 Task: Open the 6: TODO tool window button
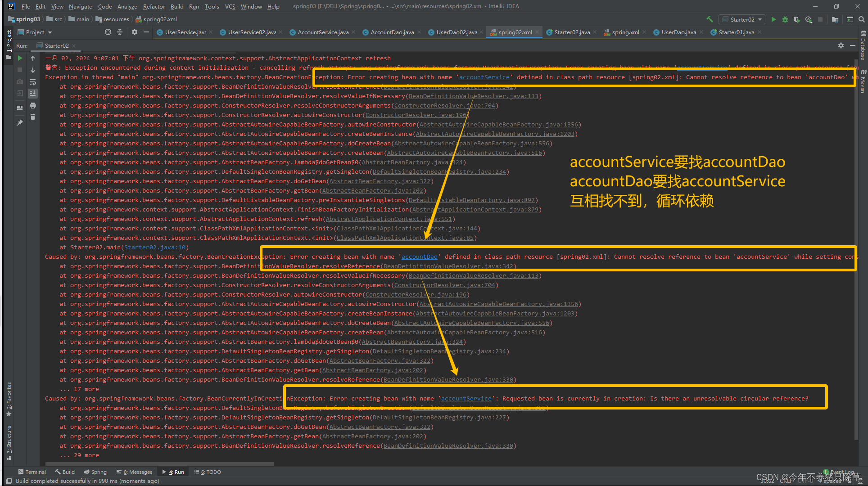coord(208,472)
